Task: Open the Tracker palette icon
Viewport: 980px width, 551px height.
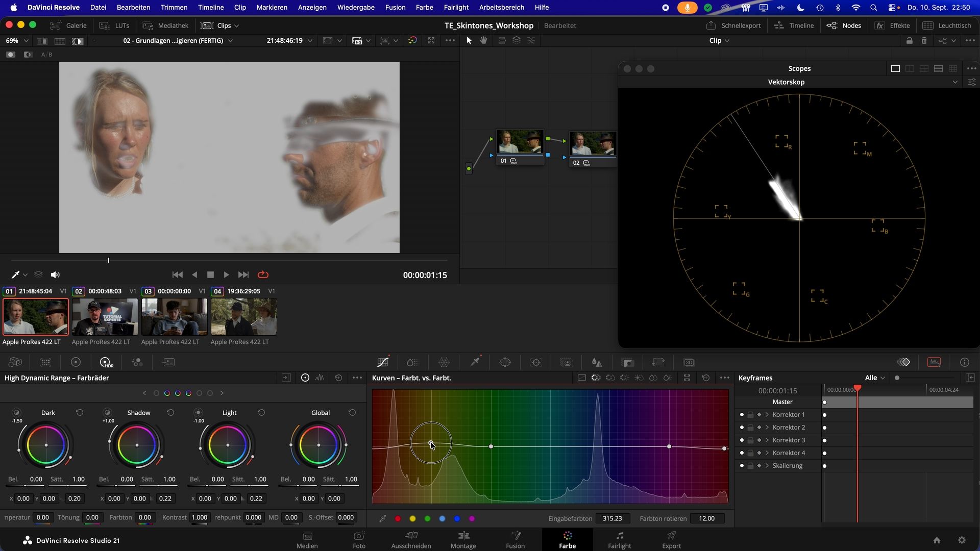Action: coord(536,362)
